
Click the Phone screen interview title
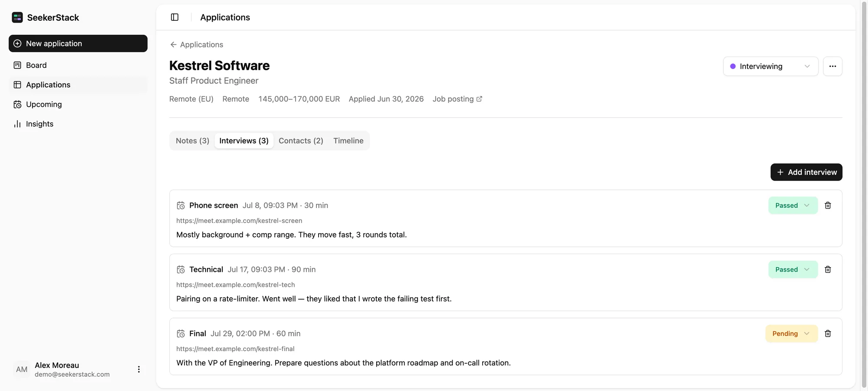[x=214, y=205]
